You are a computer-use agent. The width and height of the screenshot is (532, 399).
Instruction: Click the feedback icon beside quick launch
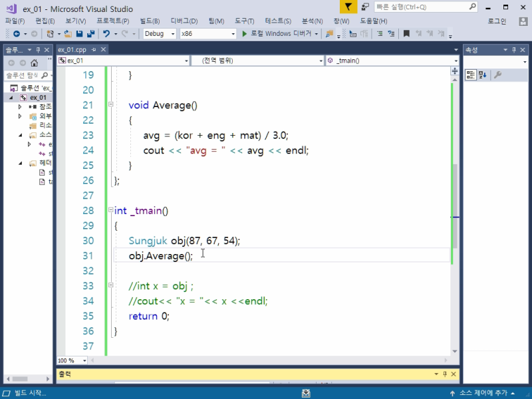tap(365, 7)
